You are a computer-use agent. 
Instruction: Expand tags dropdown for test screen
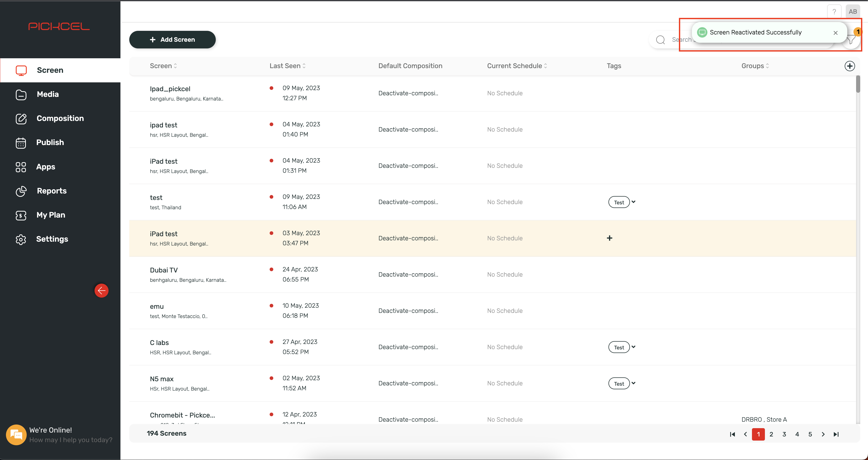634,202
